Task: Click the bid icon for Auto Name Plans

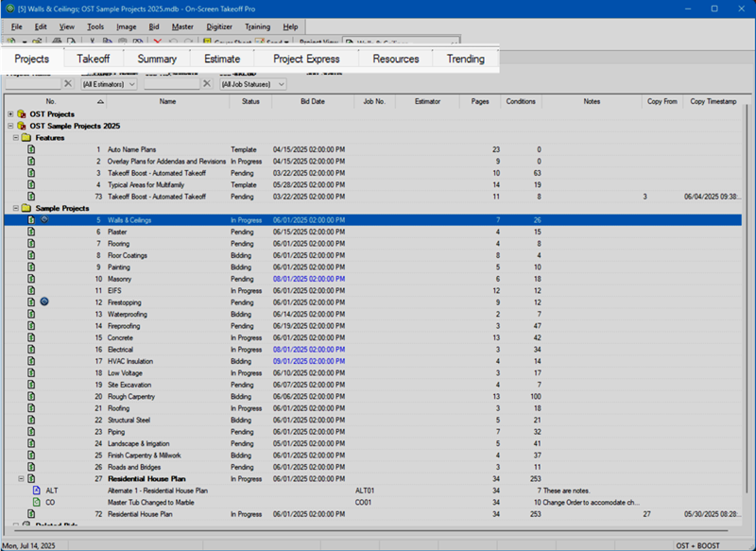Action: (31, 149)
